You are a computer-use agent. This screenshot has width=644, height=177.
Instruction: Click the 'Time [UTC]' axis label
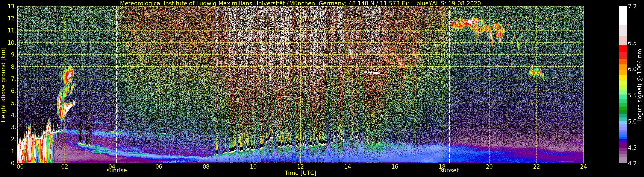pos(300,173)
